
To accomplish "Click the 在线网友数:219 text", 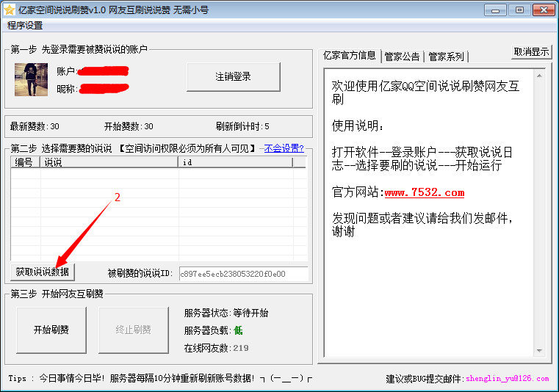I will click(x=217, y=348).
